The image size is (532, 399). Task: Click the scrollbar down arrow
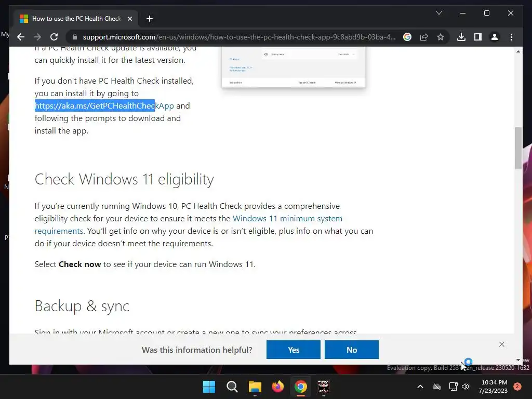tap(518, 360)
